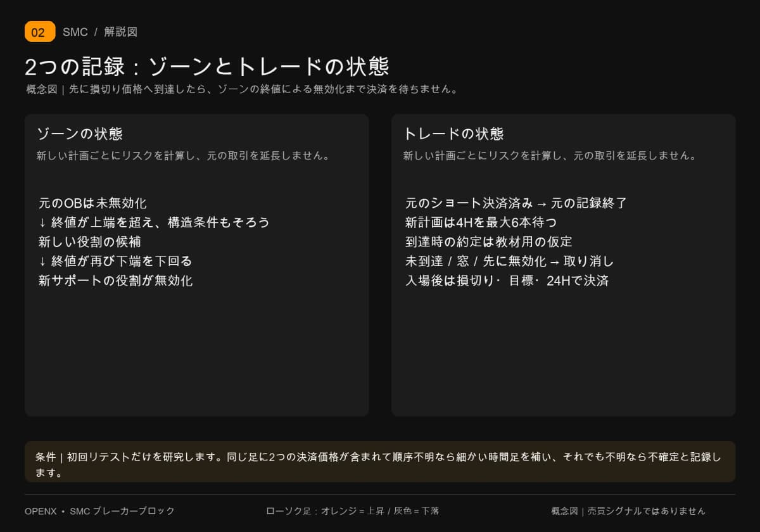Screen dimensions: 760x532
Task: Click the line '元のOBは未無効化'
Action: (x=92, y=203)
